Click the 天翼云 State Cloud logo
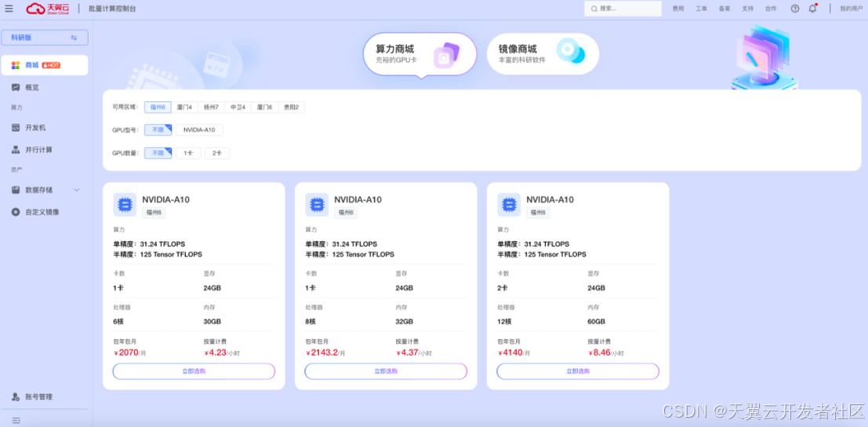This screenshot has width=868, height=427. coord(47,9)
